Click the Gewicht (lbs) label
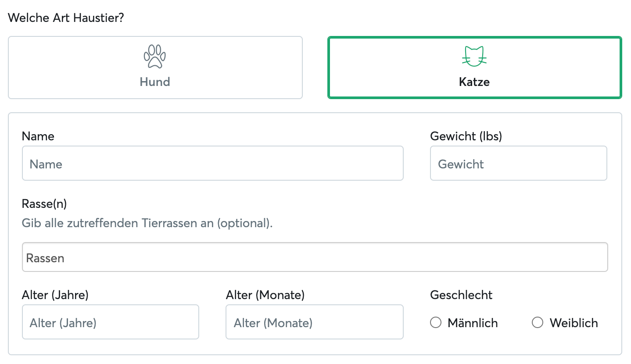This screenshot has width=631, height=364. [466, 136]
